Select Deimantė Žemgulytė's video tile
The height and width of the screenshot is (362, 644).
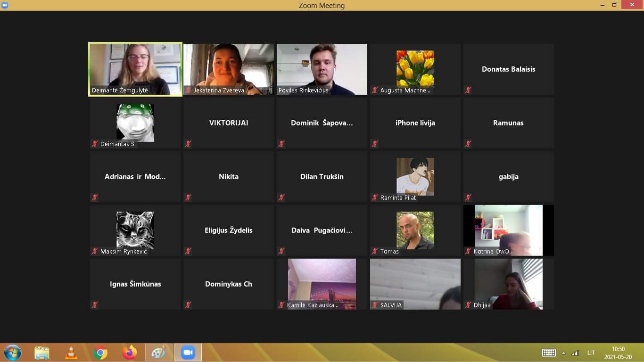135,69
